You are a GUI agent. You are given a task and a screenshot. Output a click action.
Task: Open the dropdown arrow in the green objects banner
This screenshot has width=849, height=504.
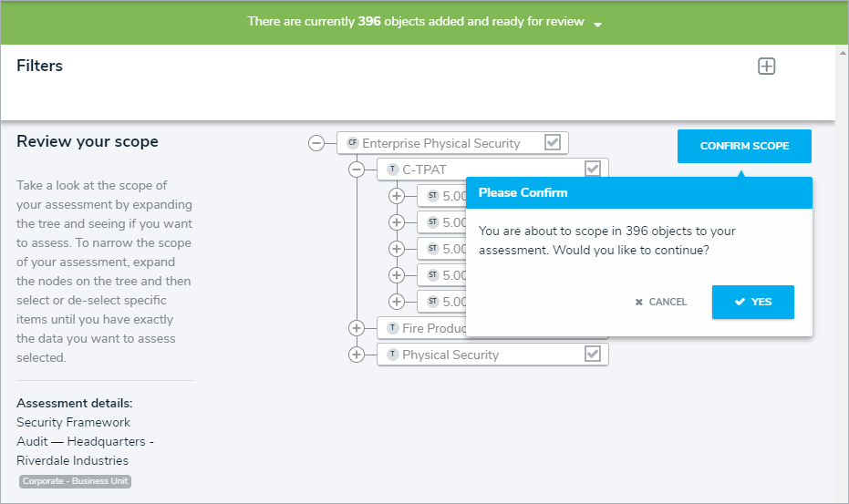(x=598, y=25)
